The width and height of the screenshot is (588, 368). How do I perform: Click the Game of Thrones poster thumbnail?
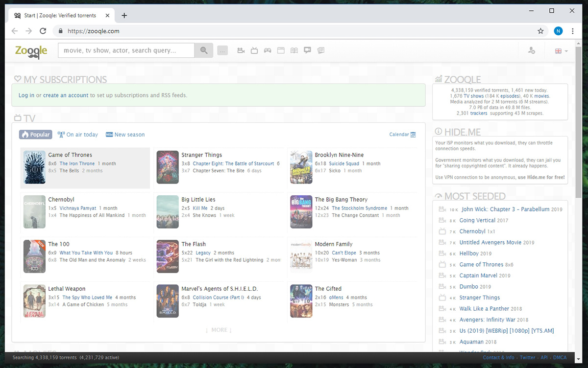coord(34,167)
